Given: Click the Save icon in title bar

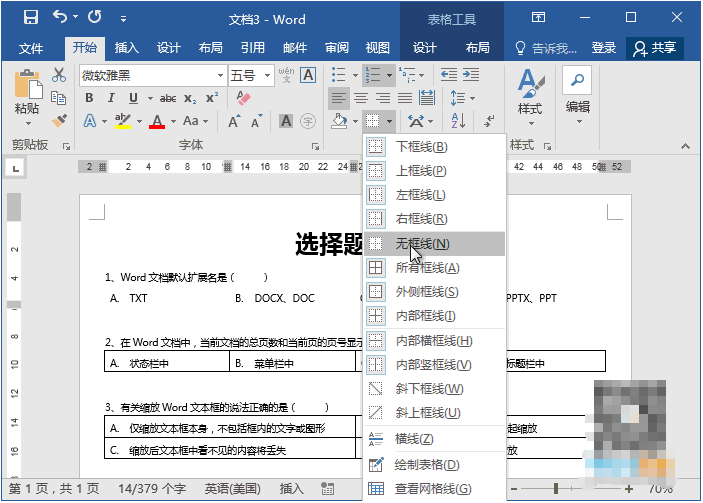Looking at the screenshot, I should point(30,17).
